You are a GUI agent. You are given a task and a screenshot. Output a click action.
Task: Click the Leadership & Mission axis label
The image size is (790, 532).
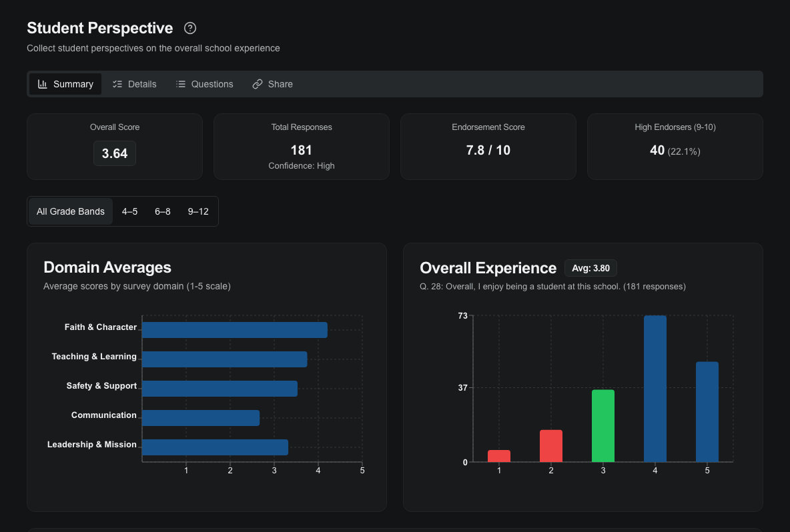point(91,445)
